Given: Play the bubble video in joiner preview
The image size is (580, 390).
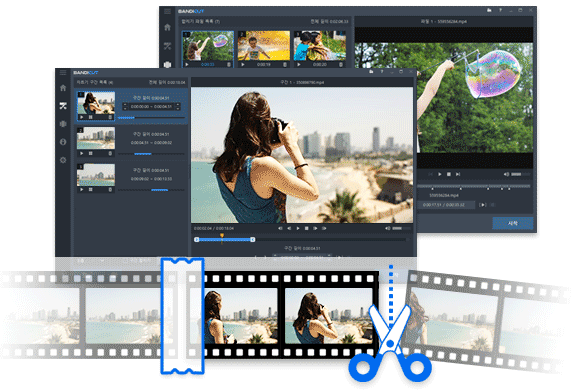Looking at the screenshot, I should click(x=440, y=174).
